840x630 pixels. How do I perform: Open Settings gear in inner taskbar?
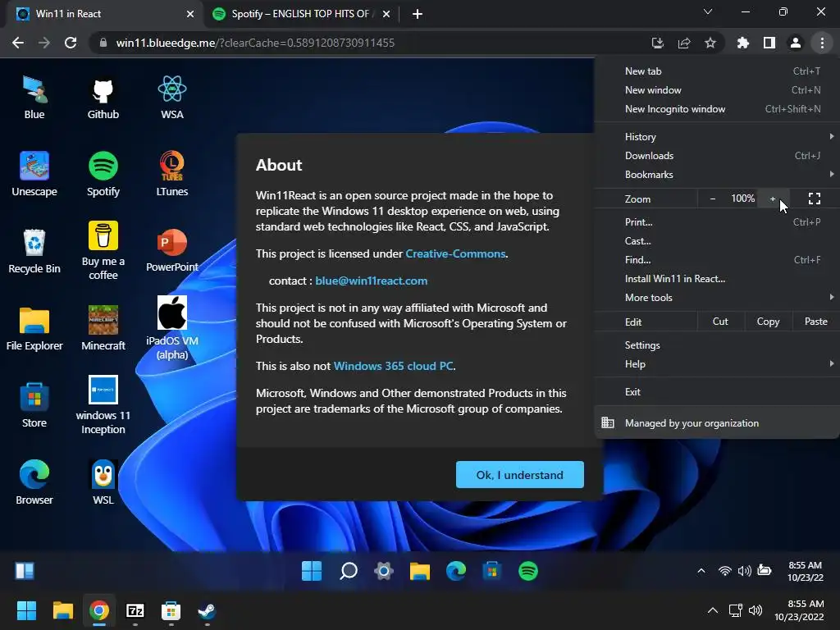[x=384, y=571]
